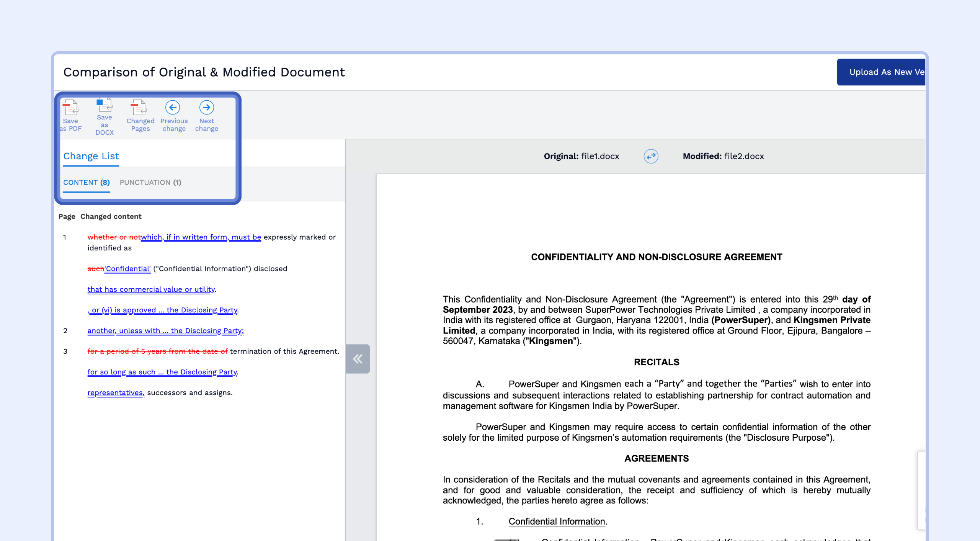Click the Save as DOCX icon
The image size is (980, 541).
click(104, 105)
